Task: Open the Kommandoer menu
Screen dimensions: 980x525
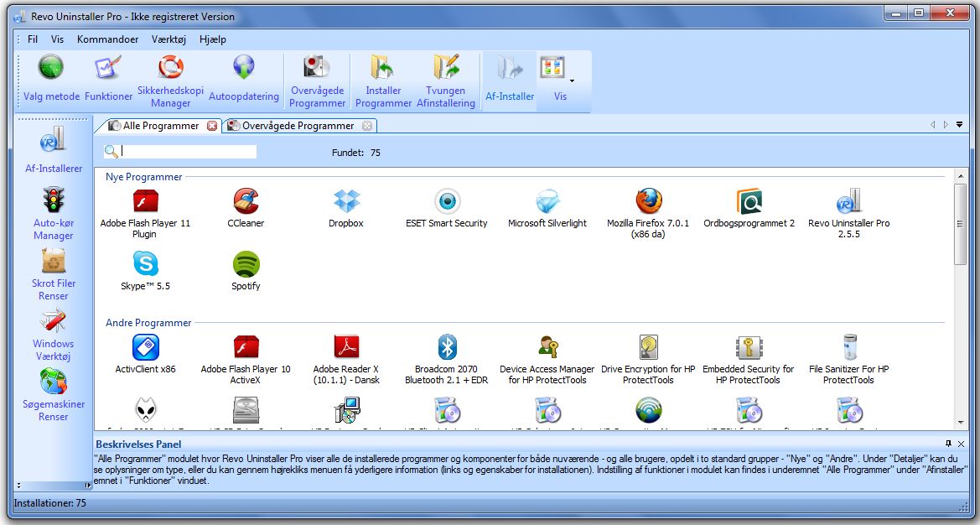Action: coord(107,39)
